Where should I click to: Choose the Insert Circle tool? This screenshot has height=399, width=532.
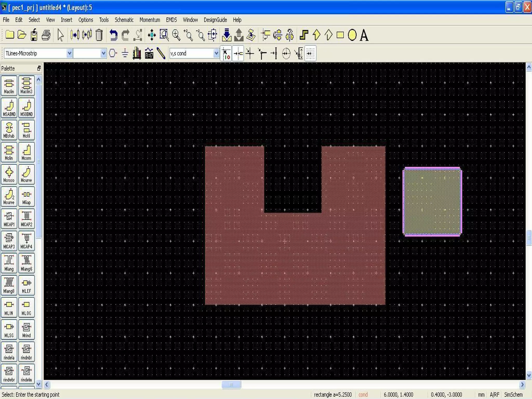tap(352, 35)
